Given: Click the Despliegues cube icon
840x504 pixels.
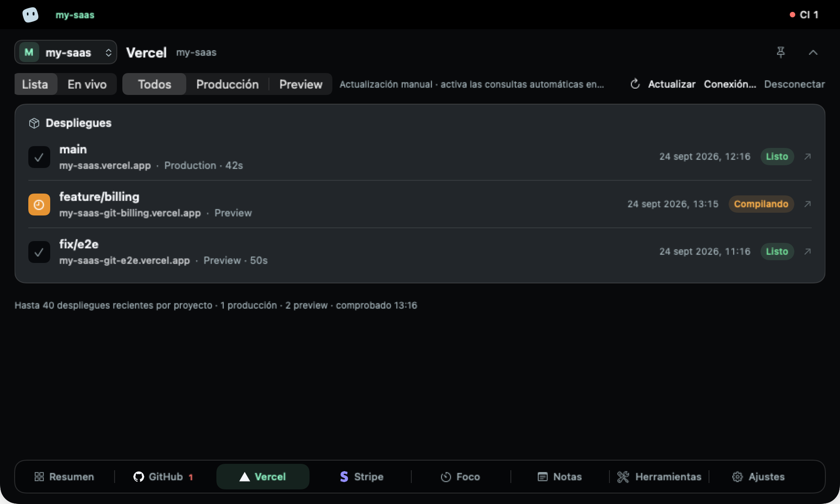Looking at the screenshot, I should click(x=34, y=123).
